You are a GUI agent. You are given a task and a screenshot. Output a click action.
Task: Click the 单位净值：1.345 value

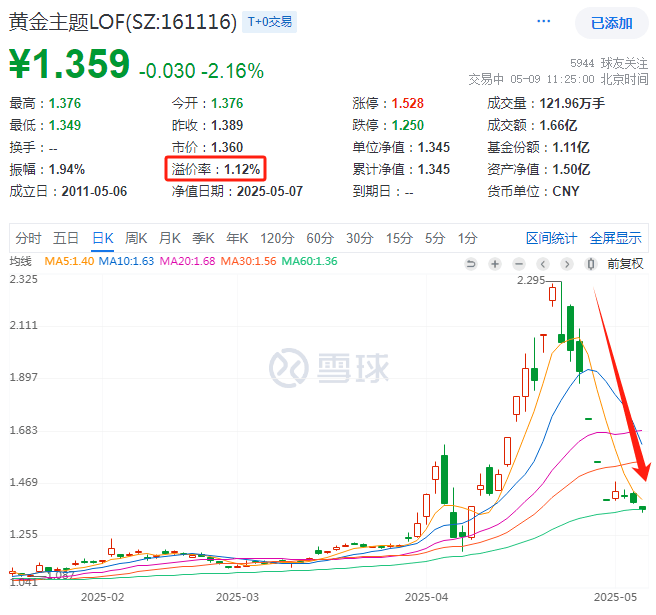pyautogui.click(x=401, y=147)
